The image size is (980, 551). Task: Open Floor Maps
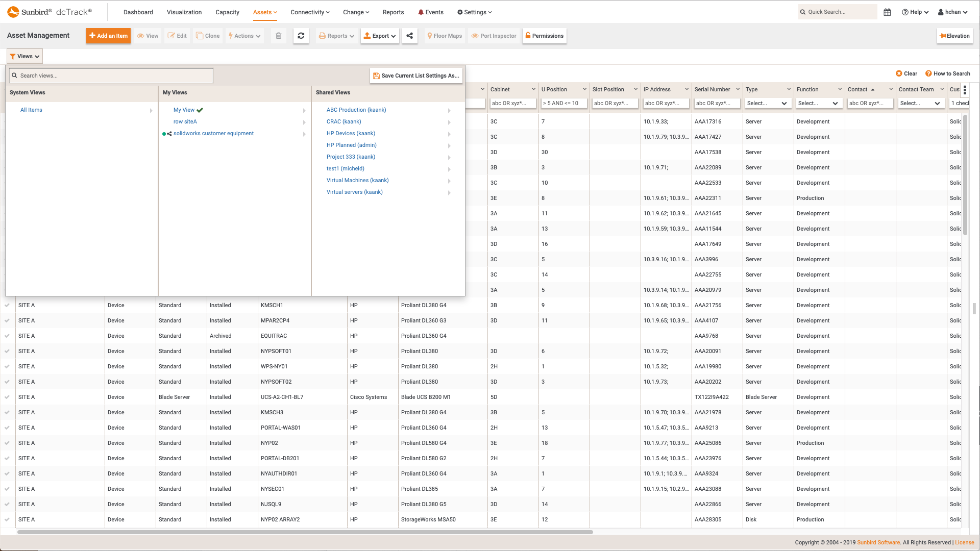(444, 36)
